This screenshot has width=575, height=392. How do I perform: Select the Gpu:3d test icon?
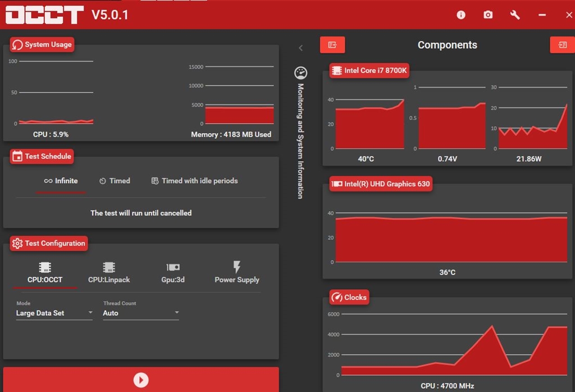pos(173,267)
